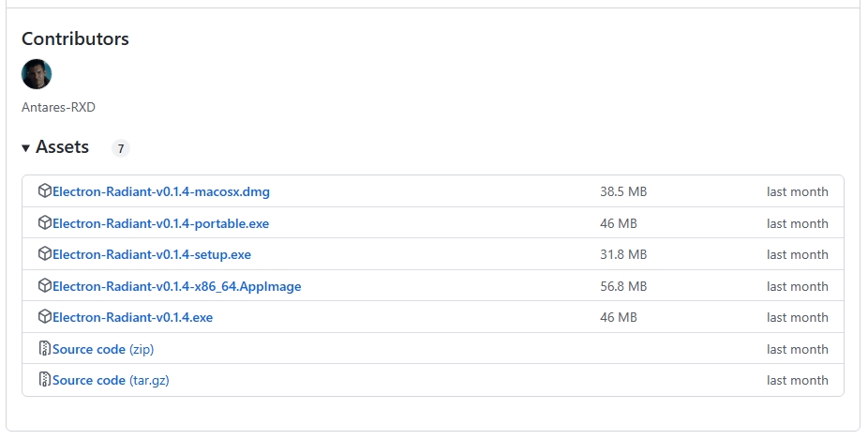
Task: Click package icon beside setup.exe asset
Action: (44, 254)
